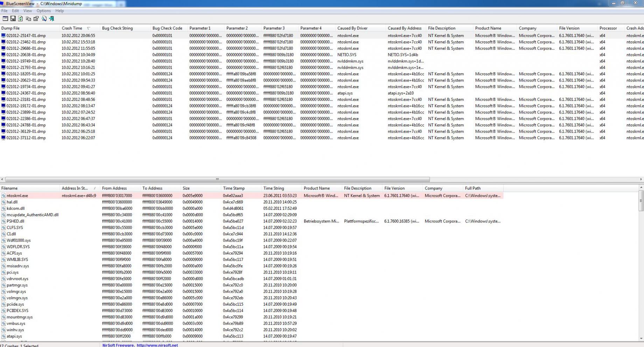
Task: Click the nvlddmkm.sys+1d address cell
Action: point(406,61)
